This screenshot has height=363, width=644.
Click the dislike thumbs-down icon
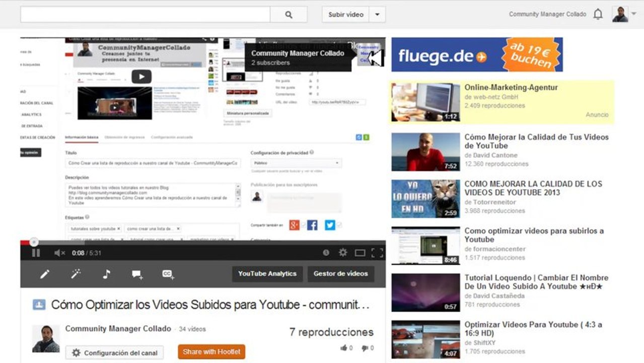(x=364, y=348)
